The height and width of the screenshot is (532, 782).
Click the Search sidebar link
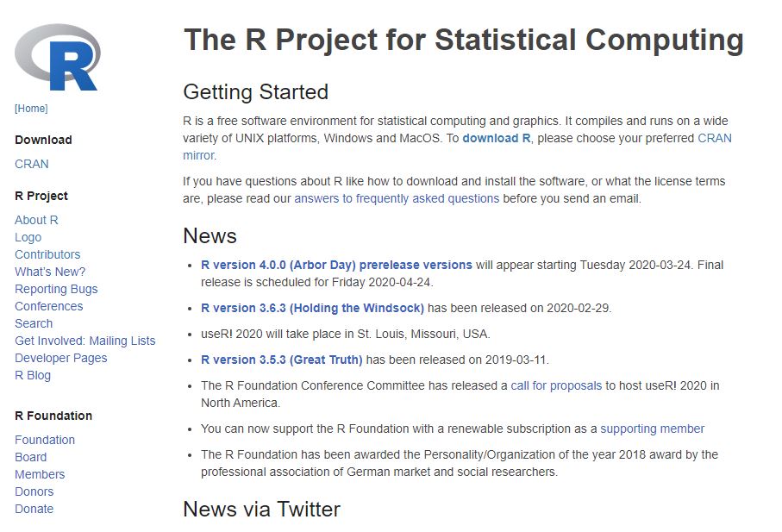(34, 323)
